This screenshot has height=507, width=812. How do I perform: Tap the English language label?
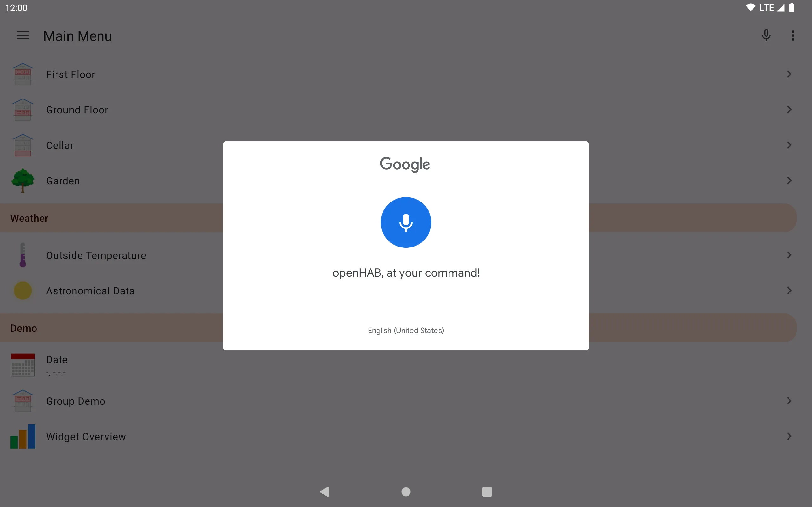406,330
